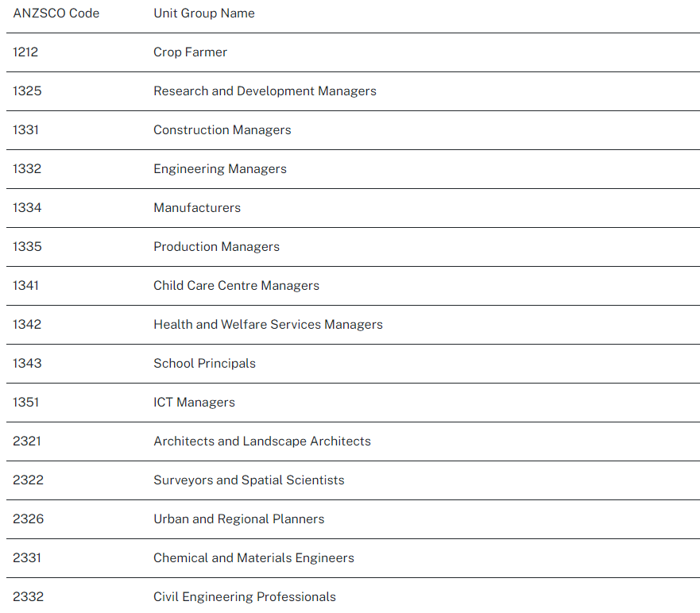Select the School Principals entry
This screenshot has width=700, height=613.
205,364
